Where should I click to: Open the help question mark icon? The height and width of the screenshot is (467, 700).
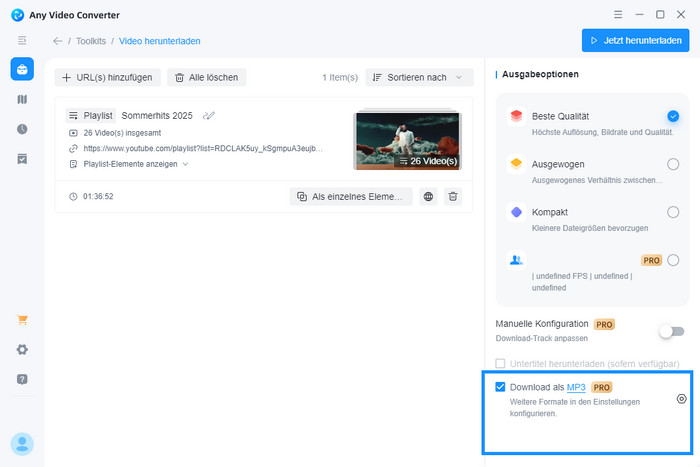click(x=22, y=379)
